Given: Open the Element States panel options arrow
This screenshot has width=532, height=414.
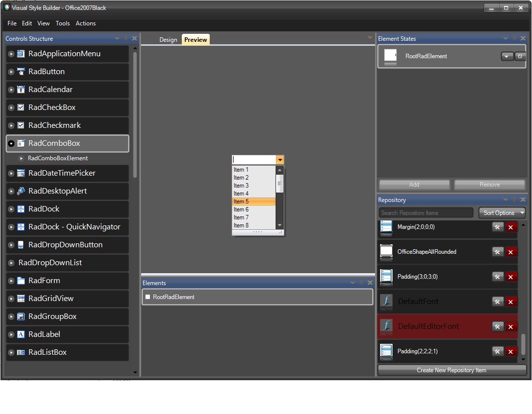Looking at the screenshot, I should [x=506, y=39].
